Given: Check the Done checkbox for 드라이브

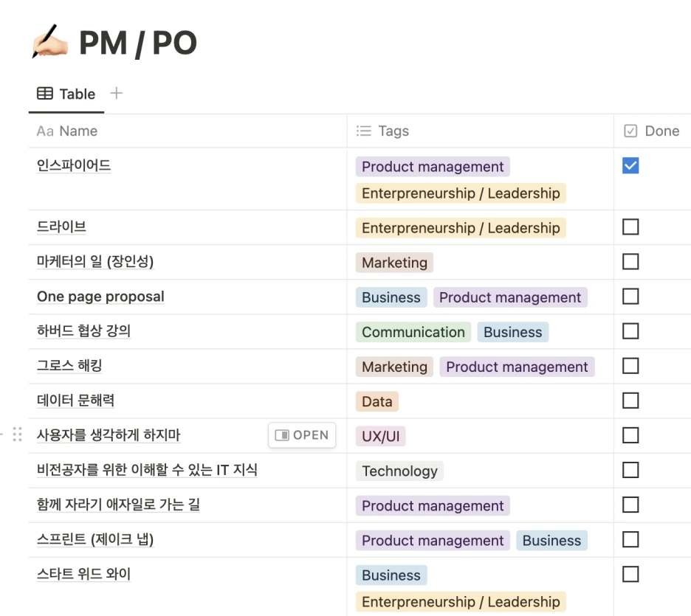Looking at the screenshot, I should click(x=630, y=227).
